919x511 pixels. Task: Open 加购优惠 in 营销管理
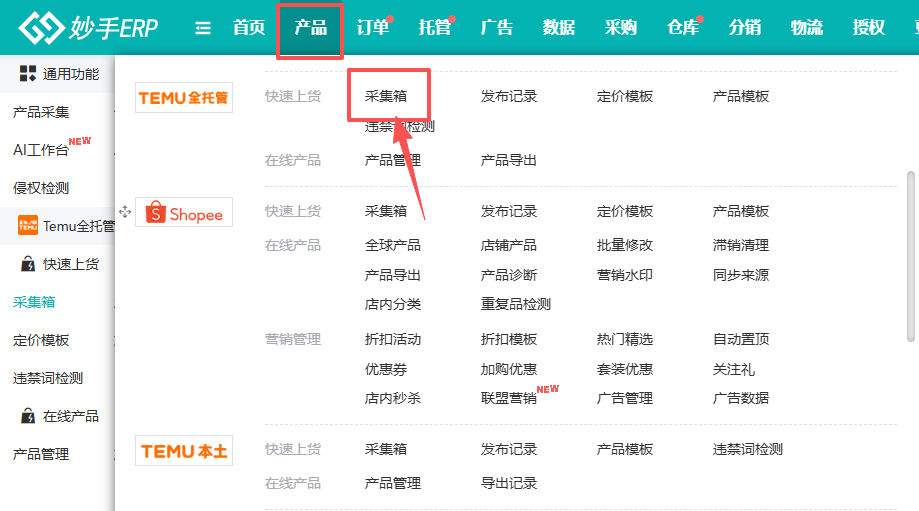coord(509,369)
